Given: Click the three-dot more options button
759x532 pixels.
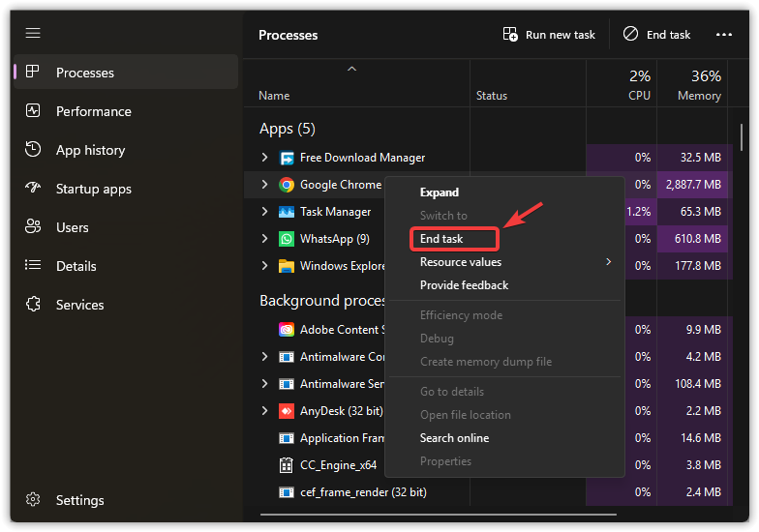Looking at the screenshot, I should point(724,35).
